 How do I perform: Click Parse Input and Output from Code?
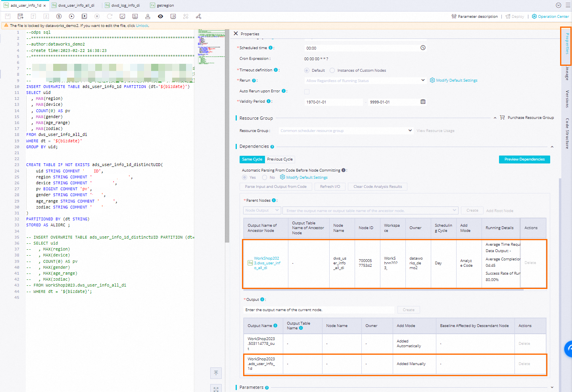click(x=276, y=187)
